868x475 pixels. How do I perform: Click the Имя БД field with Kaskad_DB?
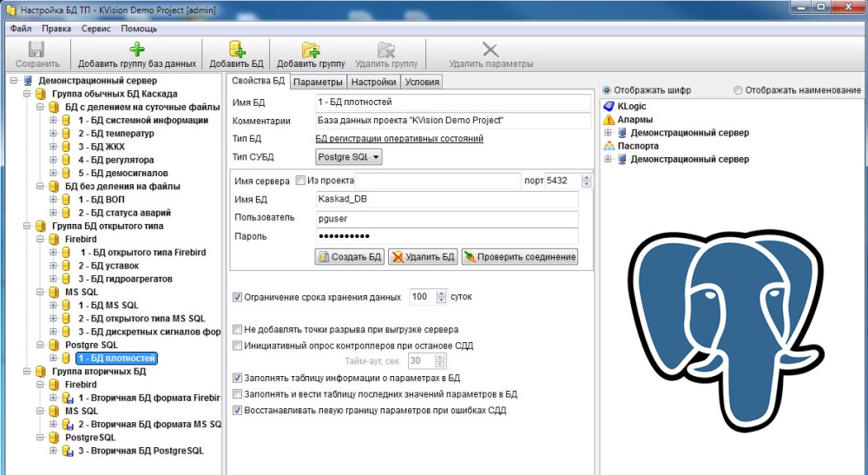pos(447,200)
